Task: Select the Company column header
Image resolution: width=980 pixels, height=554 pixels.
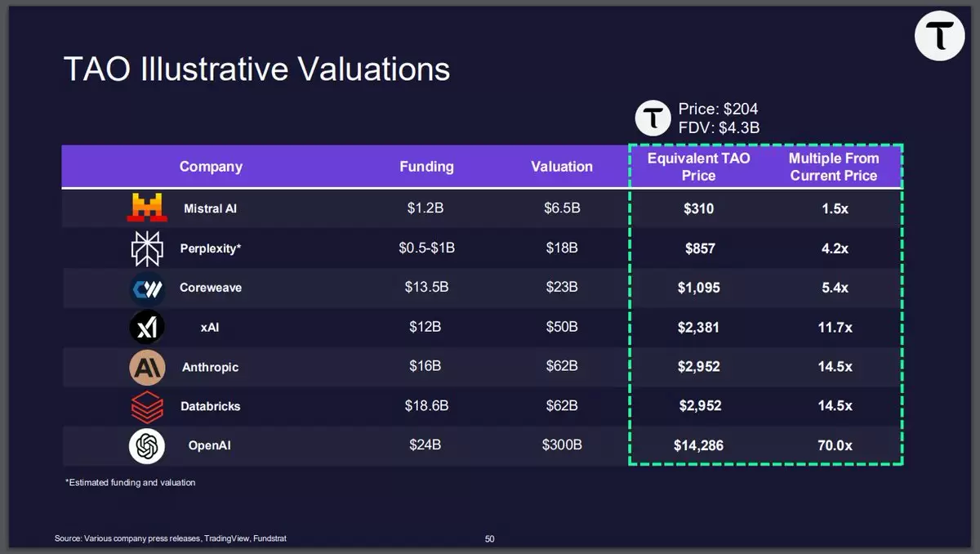Action: [x=211, y=167]
